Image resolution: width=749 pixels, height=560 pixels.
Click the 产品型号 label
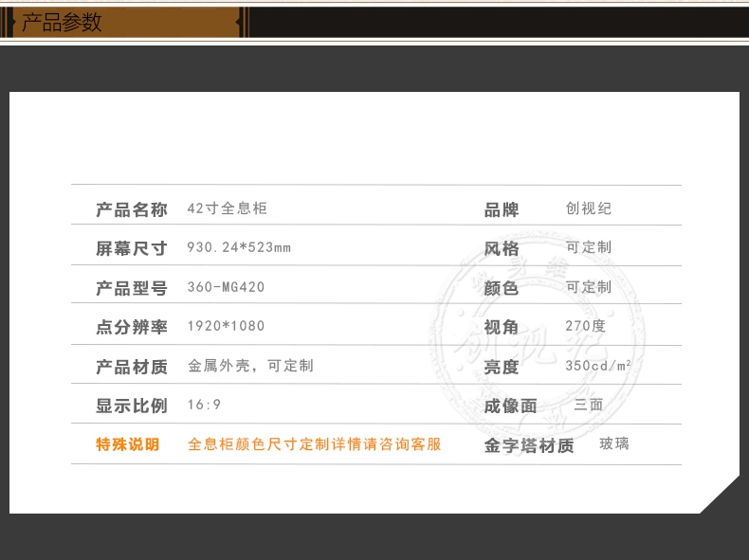click(x=131, y=288)
